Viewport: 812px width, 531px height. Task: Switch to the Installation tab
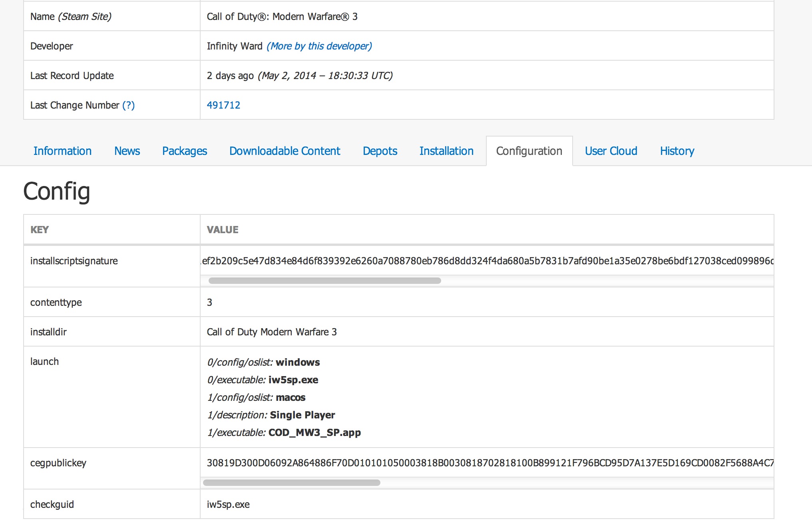tap(446, 151)
